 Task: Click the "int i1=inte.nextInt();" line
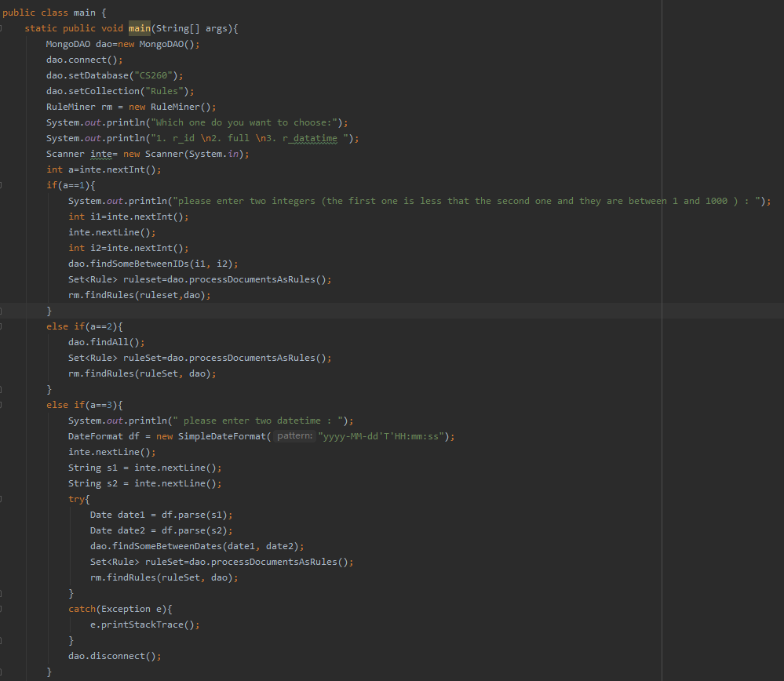tap(129, 217)
